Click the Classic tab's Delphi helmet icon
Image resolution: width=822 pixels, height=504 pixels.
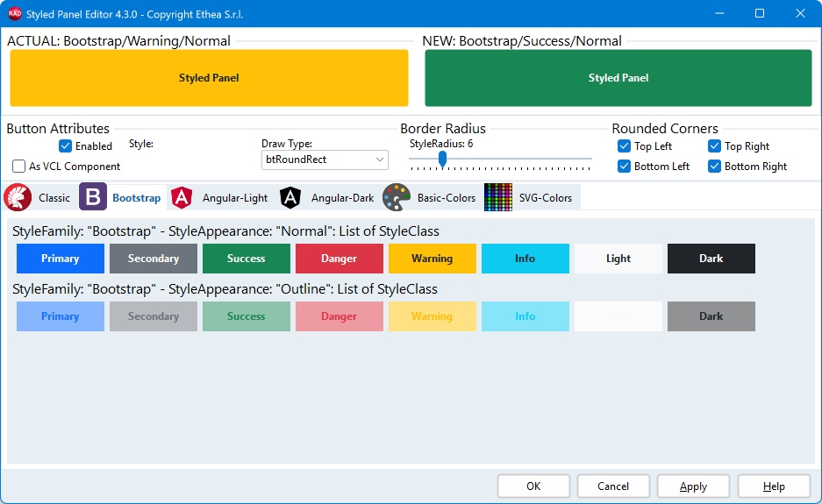pyautogui.click(x=18, y=197)
